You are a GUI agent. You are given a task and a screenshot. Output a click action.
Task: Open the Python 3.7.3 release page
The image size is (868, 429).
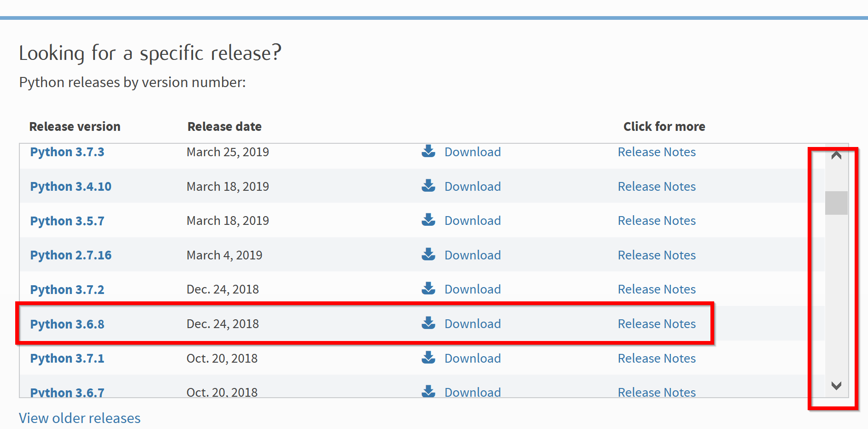67,152
